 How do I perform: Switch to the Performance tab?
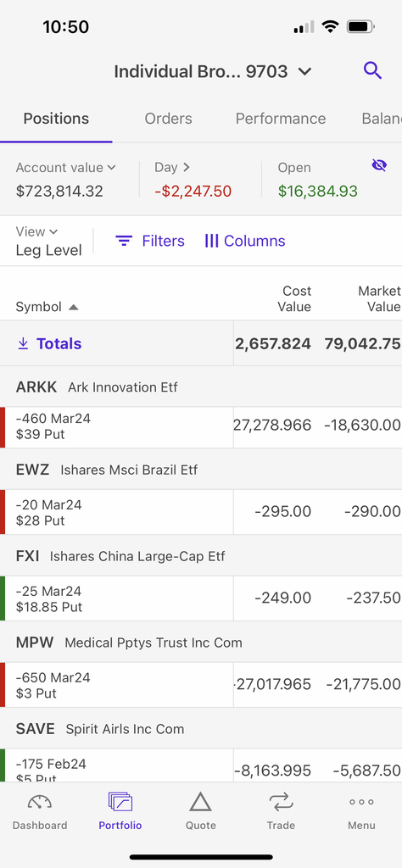click(281, 119)
